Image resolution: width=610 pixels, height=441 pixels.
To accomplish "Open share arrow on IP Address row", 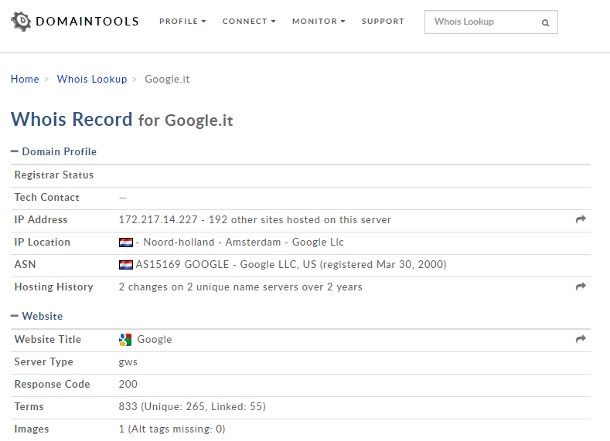I will pos(580,219).
